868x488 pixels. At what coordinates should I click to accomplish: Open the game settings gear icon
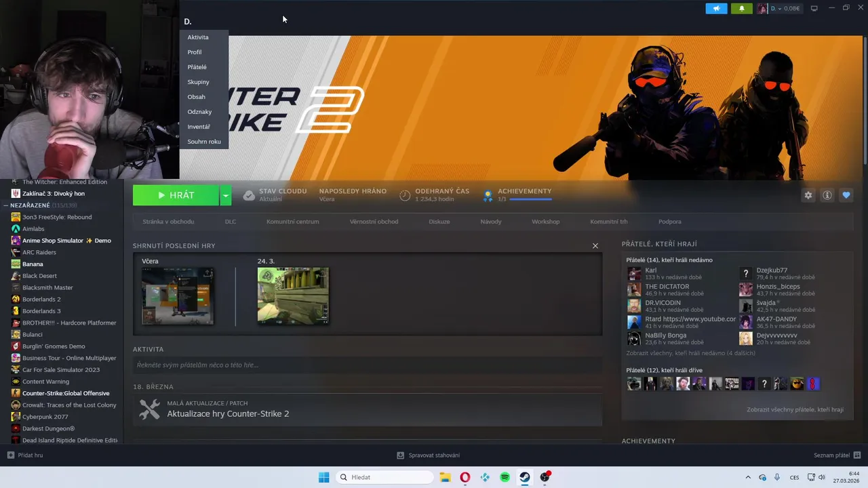pos(808,195)
